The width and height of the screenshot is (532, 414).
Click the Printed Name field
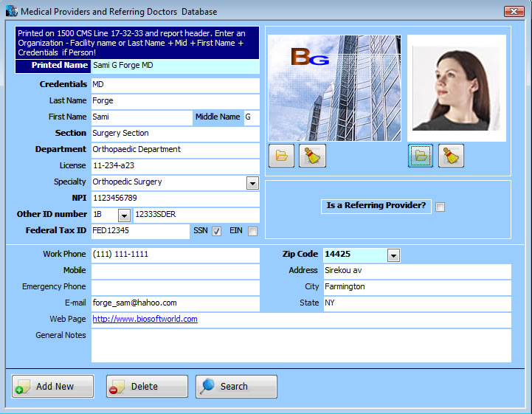point(176,66)
